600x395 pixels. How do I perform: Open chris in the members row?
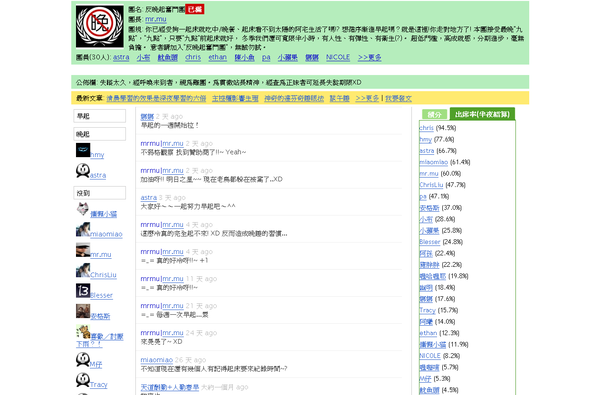pyautogui.click(x=193, y=57)
